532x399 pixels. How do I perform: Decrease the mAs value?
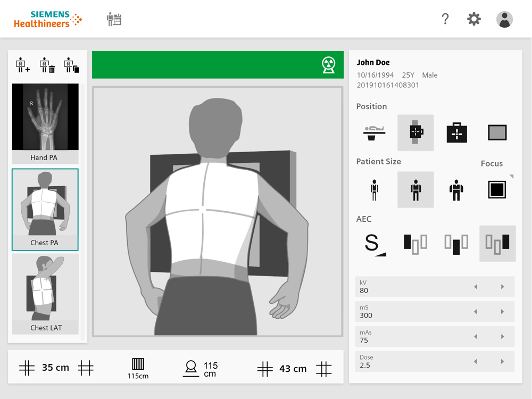pyautogui.click(x=476, y=337)
